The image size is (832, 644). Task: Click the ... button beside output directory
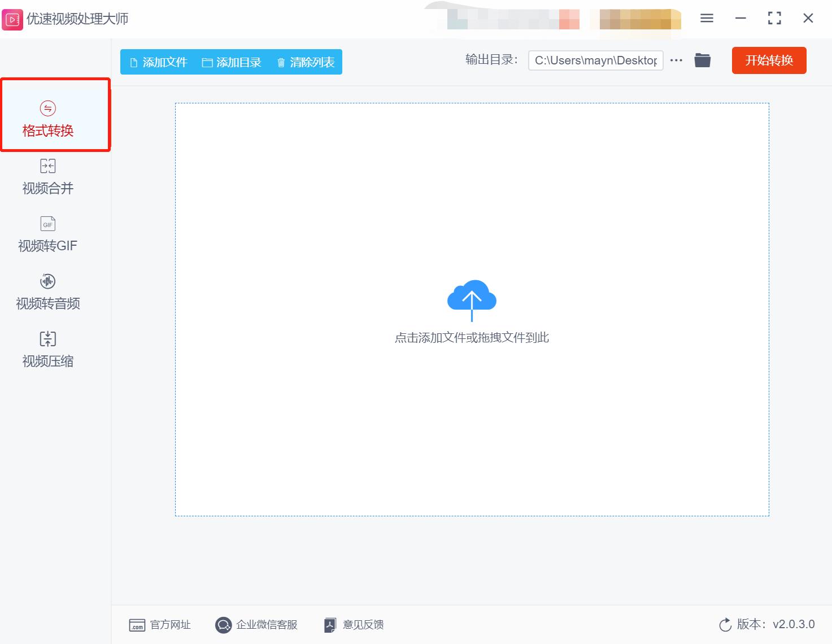(x=676, y=60)
